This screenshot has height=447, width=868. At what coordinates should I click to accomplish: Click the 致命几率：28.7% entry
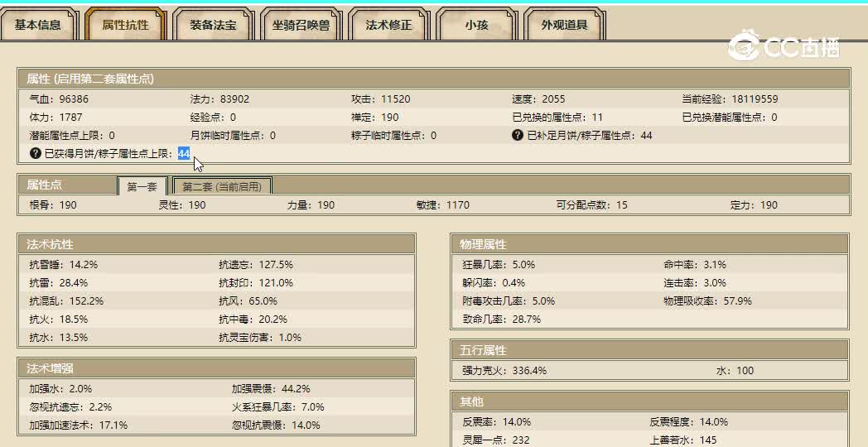tap(501, 320)
